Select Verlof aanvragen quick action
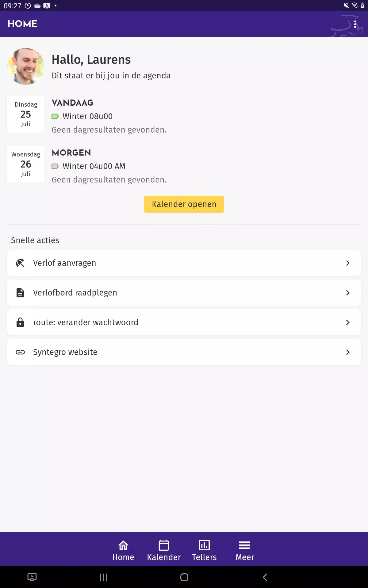 pos(184,263)
